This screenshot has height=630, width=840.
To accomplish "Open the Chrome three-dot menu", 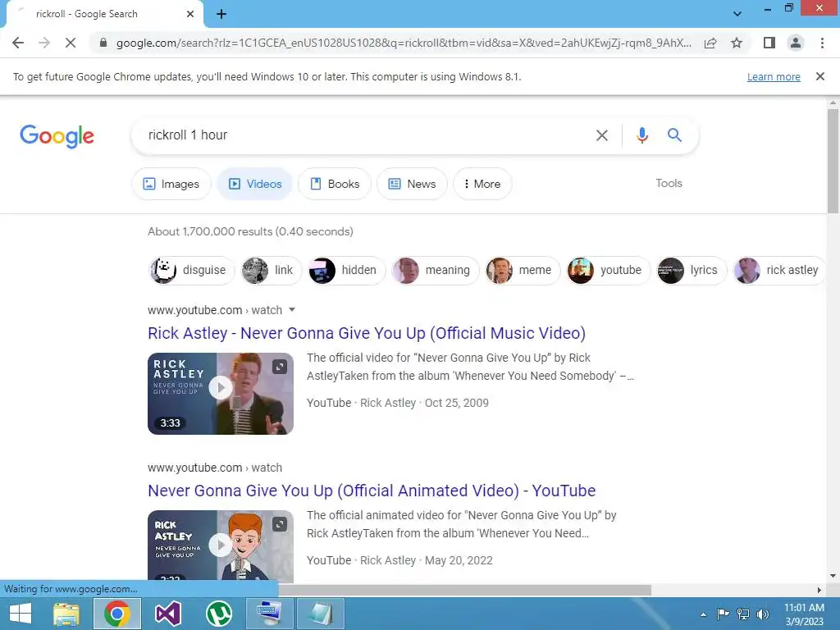I will [x=822, y=43].
